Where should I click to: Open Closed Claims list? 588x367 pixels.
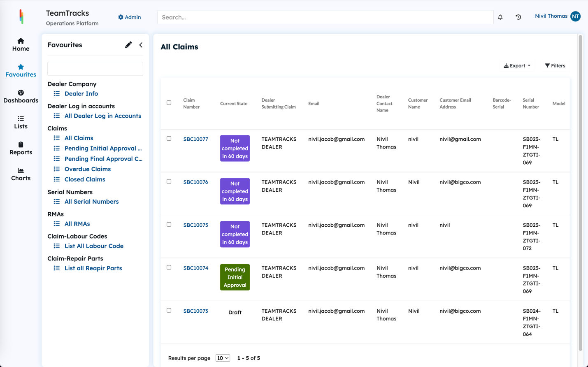coord(85,179)
